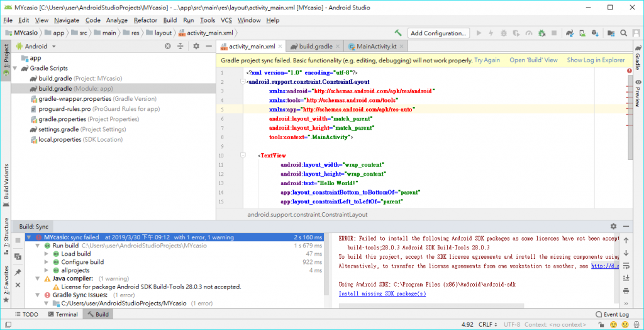Collapse the Gradle Scripts tree node

tap(15, 68)
